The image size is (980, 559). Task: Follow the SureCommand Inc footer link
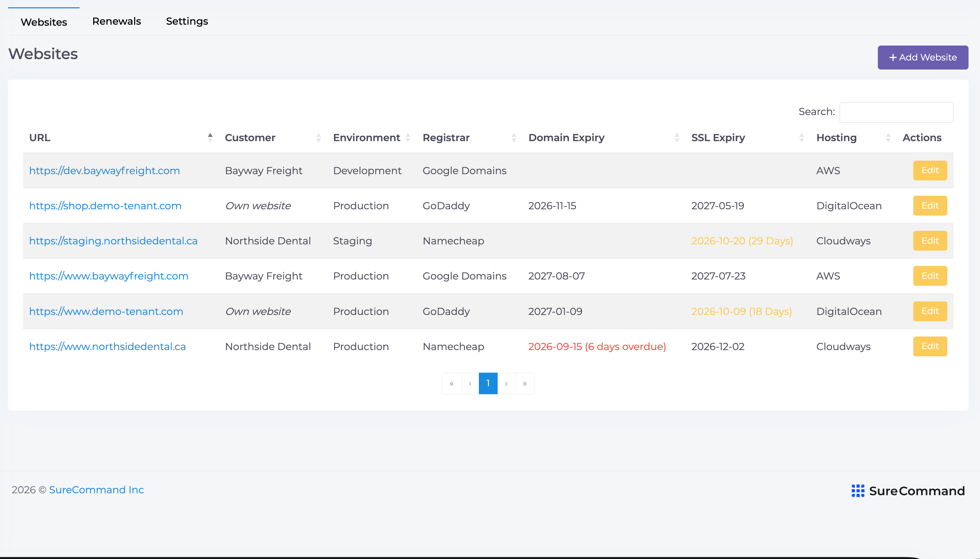point(96,490)
